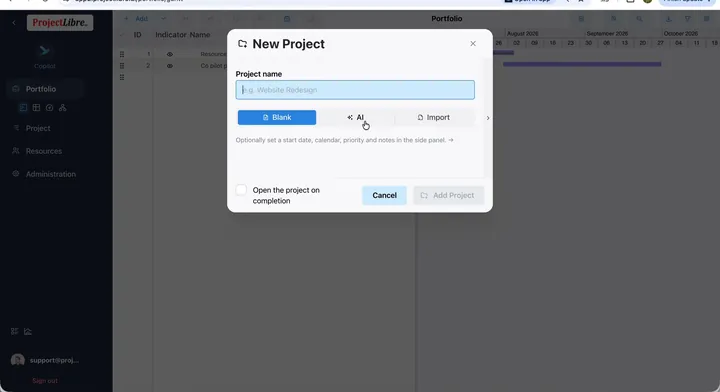Click the Indicator column header
Screen dimensions: 720x392
coord(171,35)
